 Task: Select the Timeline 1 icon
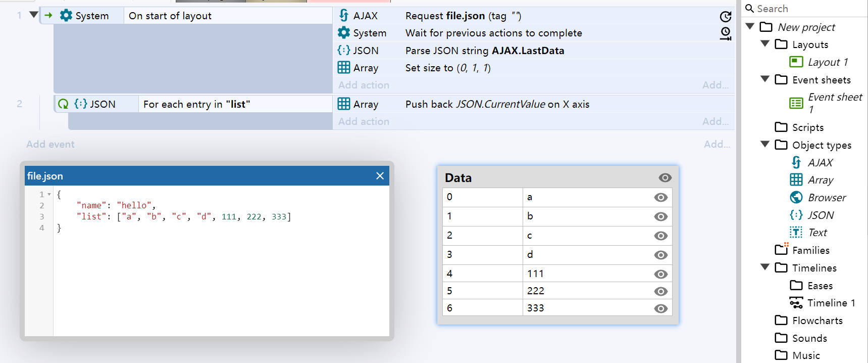click(796, 302)
